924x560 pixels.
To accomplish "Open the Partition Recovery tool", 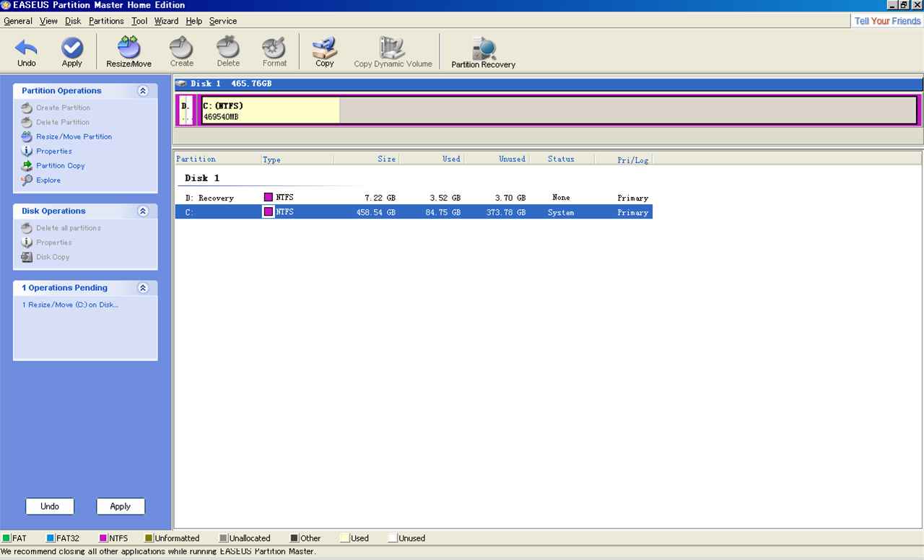I will (484, 48).
